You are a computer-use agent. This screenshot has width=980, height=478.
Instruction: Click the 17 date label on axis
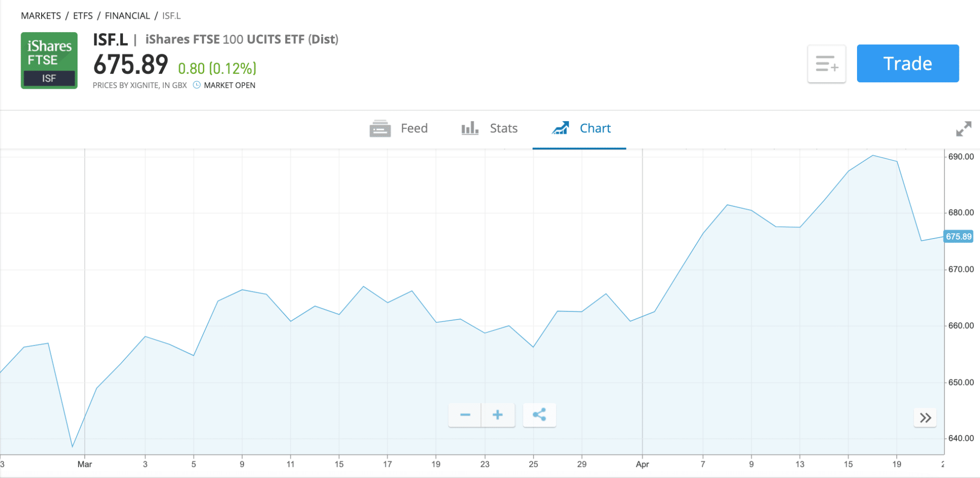click(x=387, y=464)
